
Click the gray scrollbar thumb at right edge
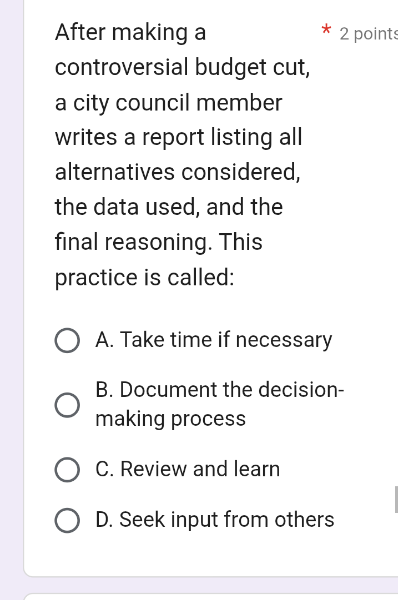[x=396, y=499]
